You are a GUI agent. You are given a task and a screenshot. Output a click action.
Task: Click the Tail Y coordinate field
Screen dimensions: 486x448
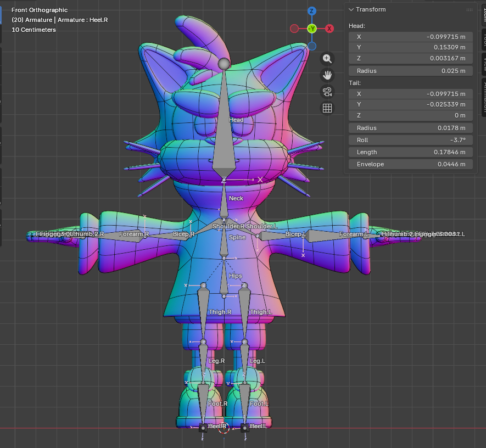click(410, 105)
